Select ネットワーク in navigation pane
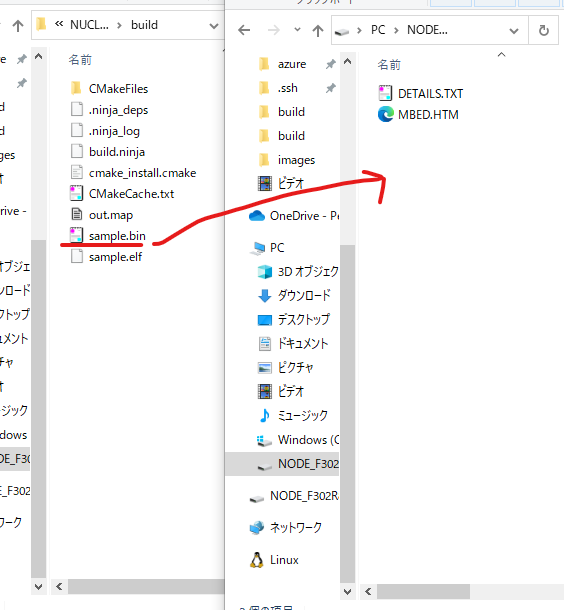This screenshot has width=564, height=610. [x=286, y=528]
